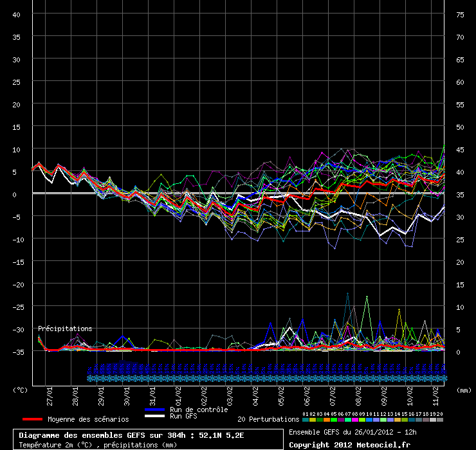
Task: Click the '09/02' date label
Action: (x=384, y=396)
